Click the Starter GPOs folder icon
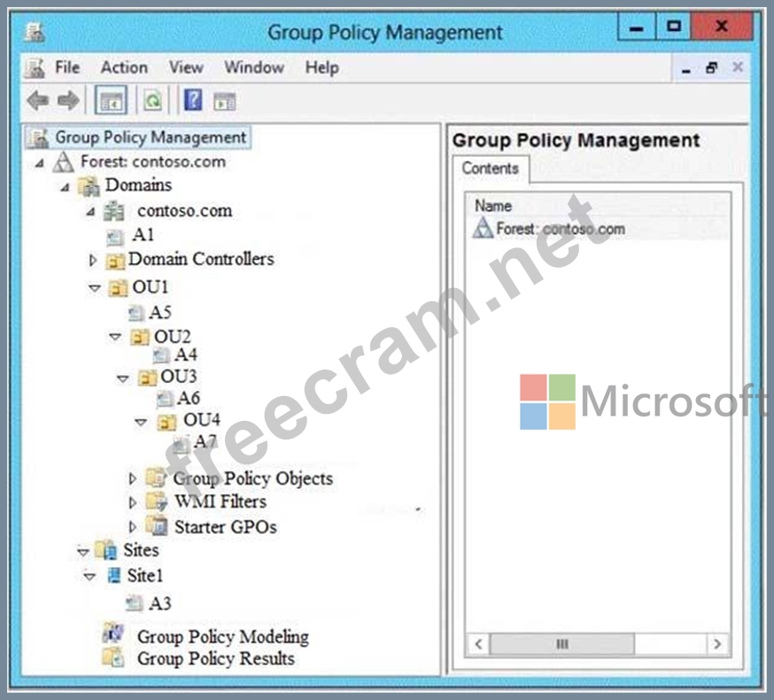Image resolution: width=774 pixels, height=700 pixels. click(157, 525)
